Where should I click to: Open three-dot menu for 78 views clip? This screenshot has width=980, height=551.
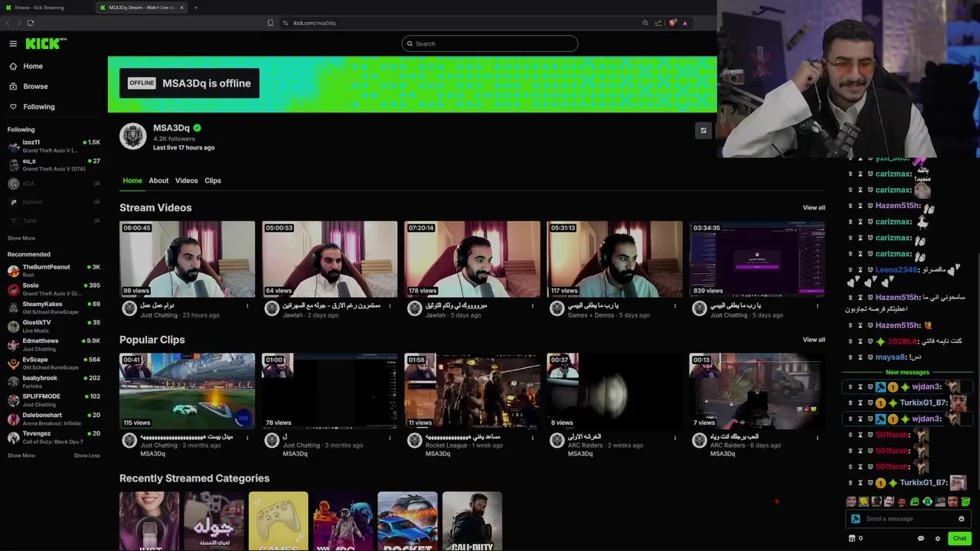tap(390, 438)
